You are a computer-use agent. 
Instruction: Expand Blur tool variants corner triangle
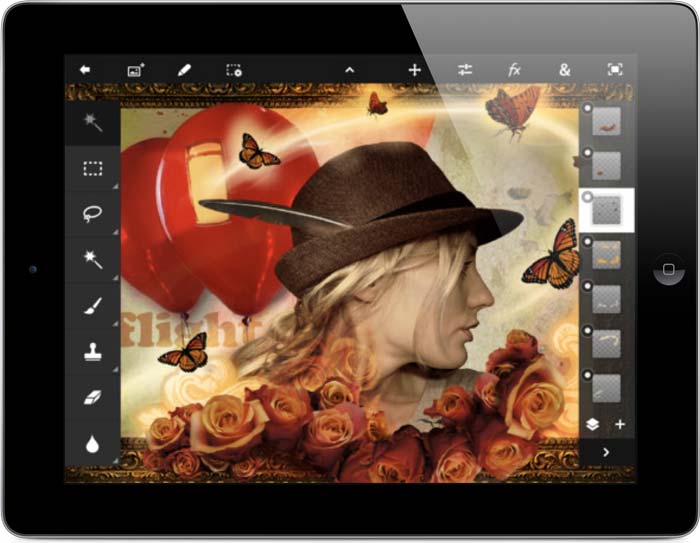coord(116,460)
